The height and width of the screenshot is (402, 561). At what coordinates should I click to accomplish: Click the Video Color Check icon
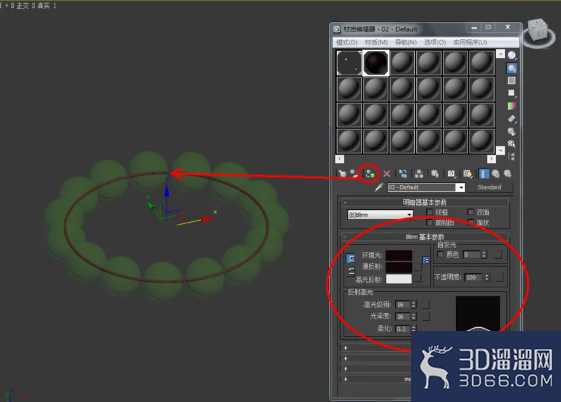pos(512,106)
